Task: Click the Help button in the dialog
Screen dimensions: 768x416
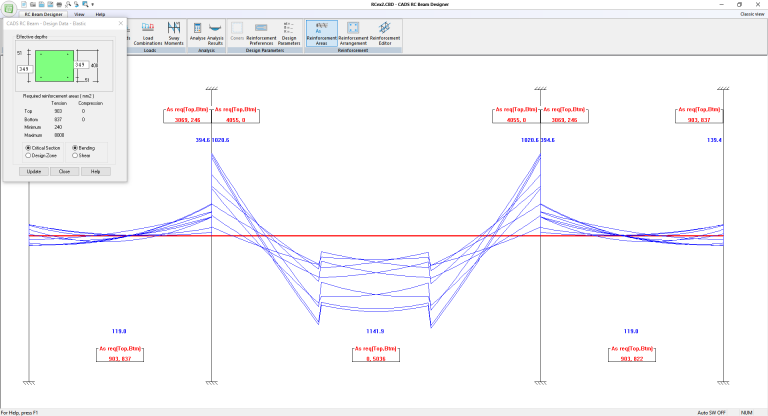Action: pyautogui.click(x=96, y=171)
